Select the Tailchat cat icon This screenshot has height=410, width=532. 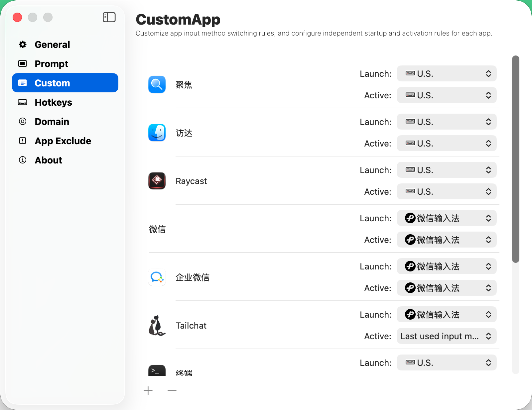pos(157,325)
